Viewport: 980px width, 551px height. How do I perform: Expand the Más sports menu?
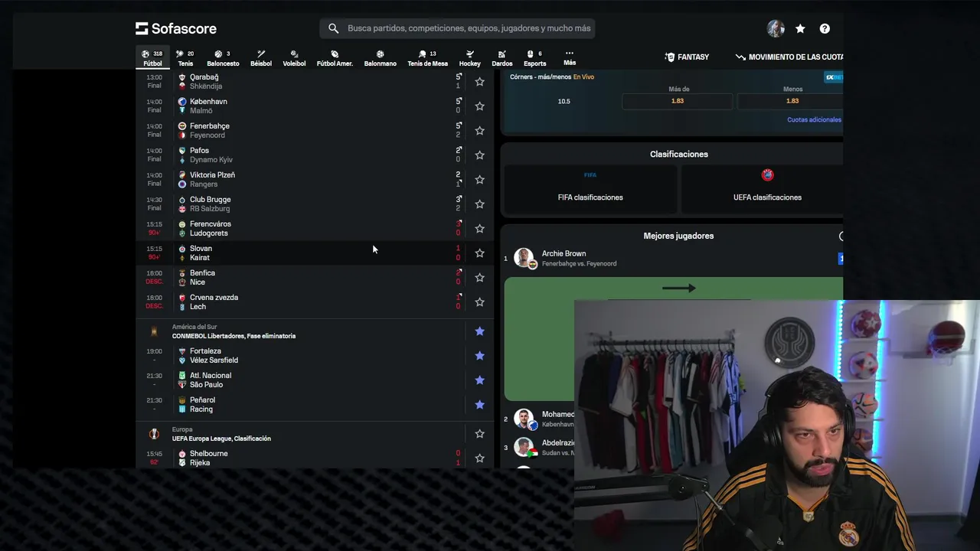tap(570, 58)
